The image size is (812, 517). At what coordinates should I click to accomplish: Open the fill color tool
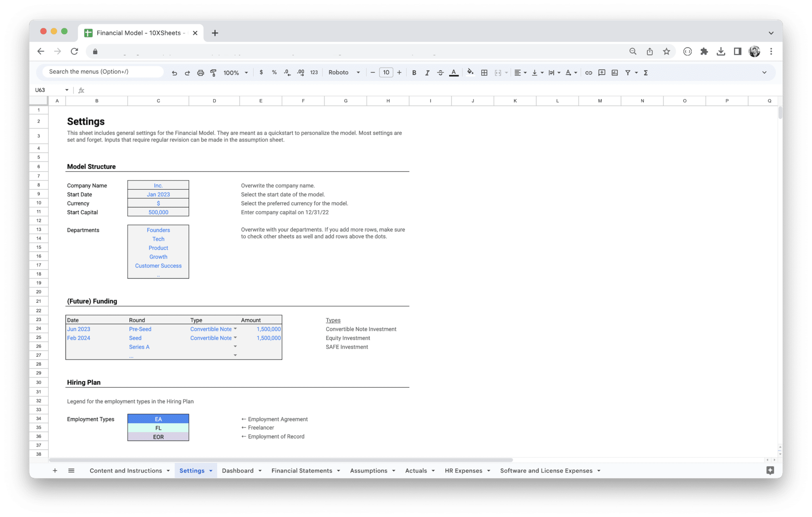470,72
